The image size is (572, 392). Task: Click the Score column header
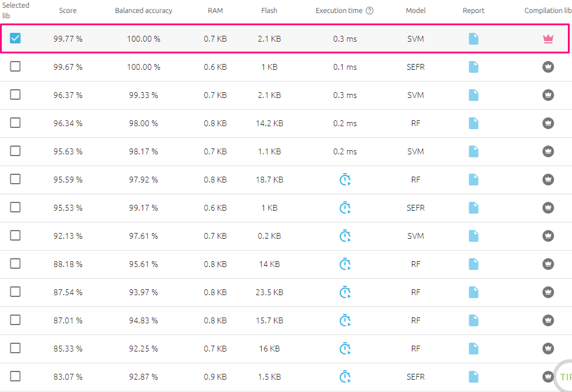[68, 11]
